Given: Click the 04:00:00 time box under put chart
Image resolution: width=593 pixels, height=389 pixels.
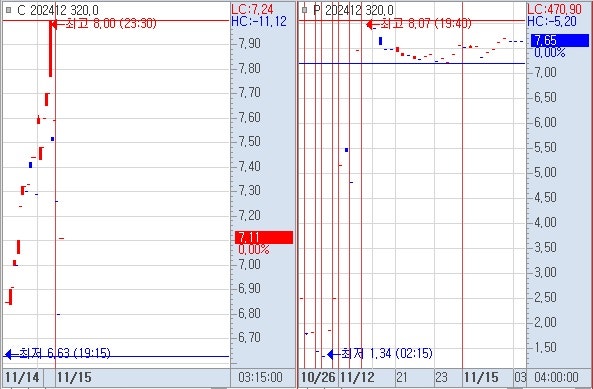Looking at the screenshot, I should (x=556, y=377).
